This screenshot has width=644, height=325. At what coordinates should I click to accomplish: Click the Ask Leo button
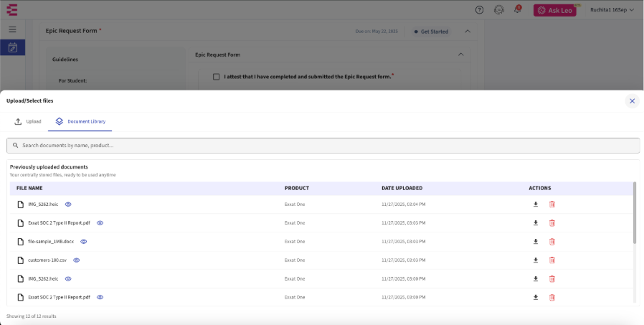(x=554, y=10)
